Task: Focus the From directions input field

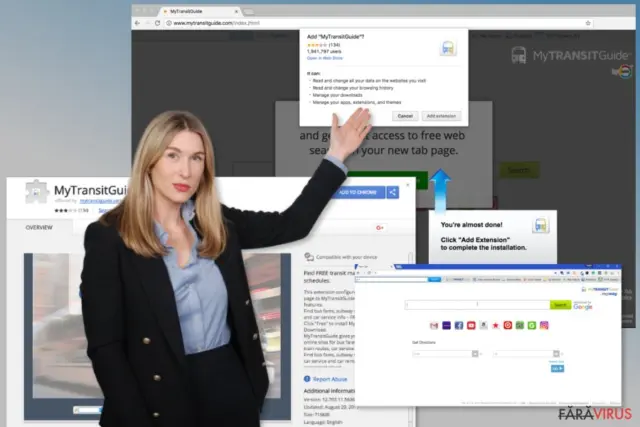Action: click(442, 354)
